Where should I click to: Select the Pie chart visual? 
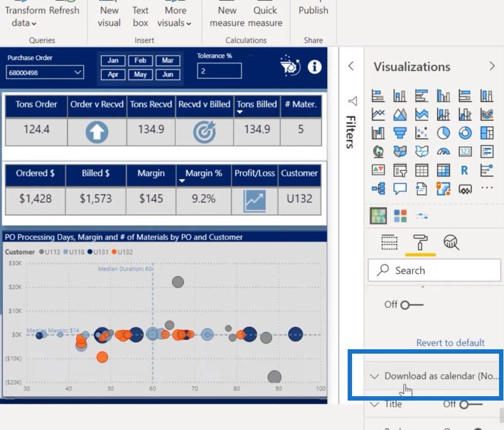[443, 133]
